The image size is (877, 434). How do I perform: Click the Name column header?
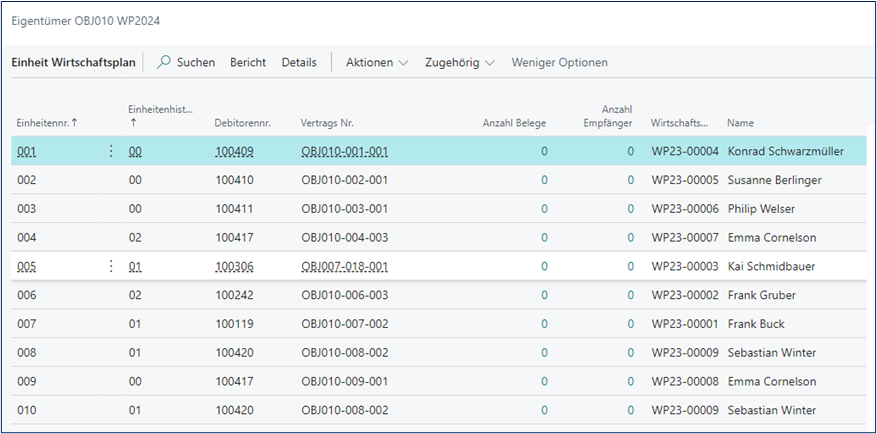(740, 122)
